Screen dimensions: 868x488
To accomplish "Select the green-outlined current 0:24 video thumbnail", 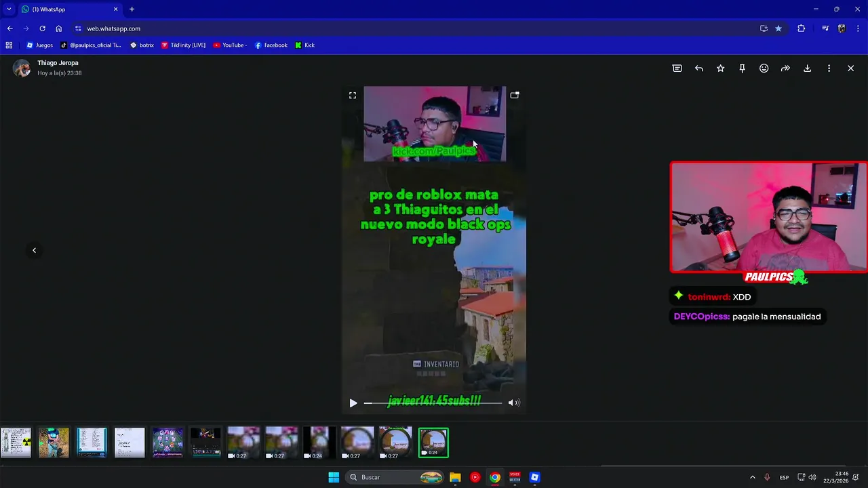I will (433, 443).
